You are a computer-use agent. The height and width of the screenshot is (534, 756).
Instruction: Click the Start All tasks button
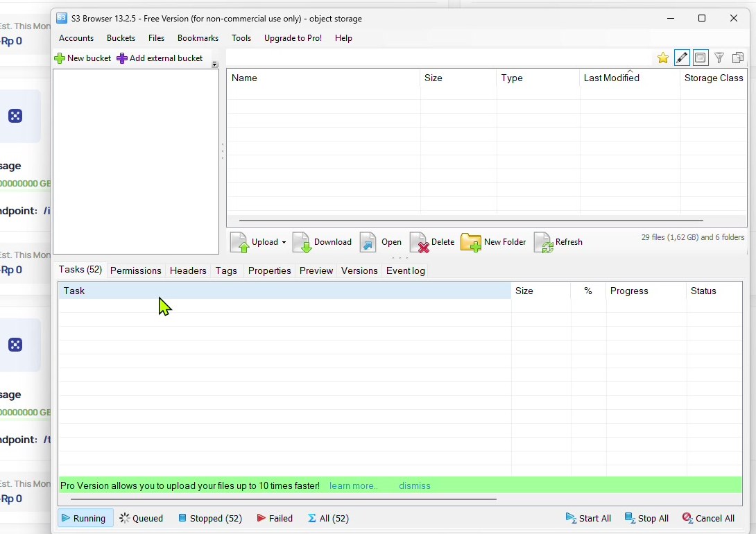click(x=588, y=518)
